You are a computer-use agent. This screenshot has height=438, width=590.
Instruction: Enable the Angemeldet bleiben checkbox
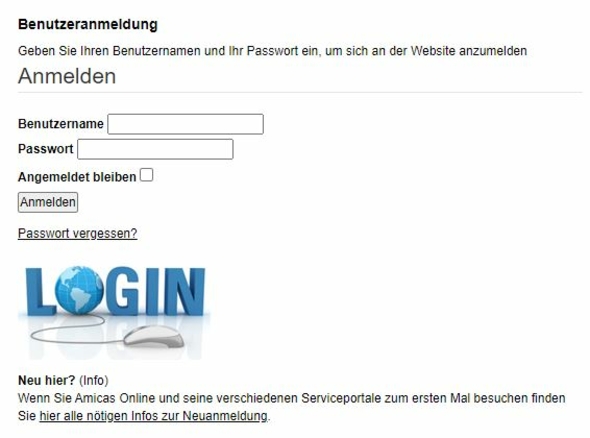(x=146, y=175)
